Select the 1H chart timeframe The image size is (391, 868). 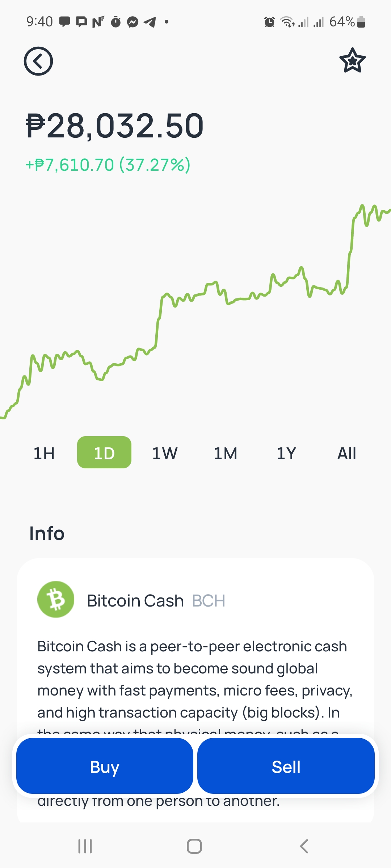[44, 453]
